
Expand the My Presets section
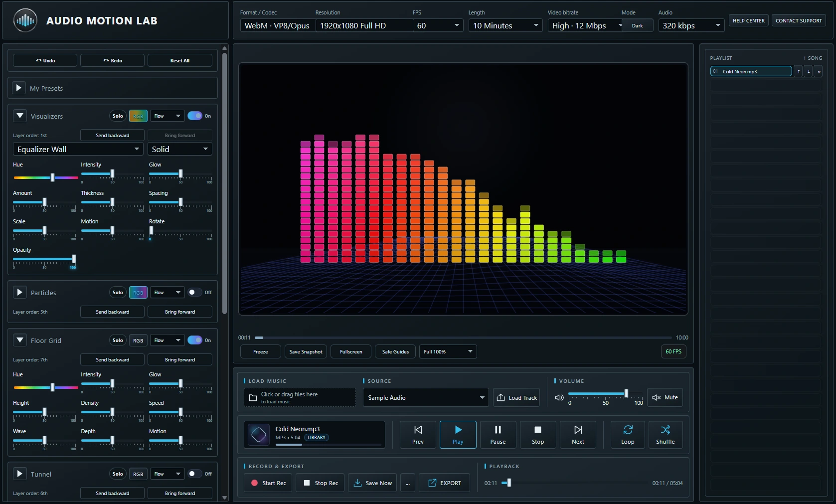point(18,88)
